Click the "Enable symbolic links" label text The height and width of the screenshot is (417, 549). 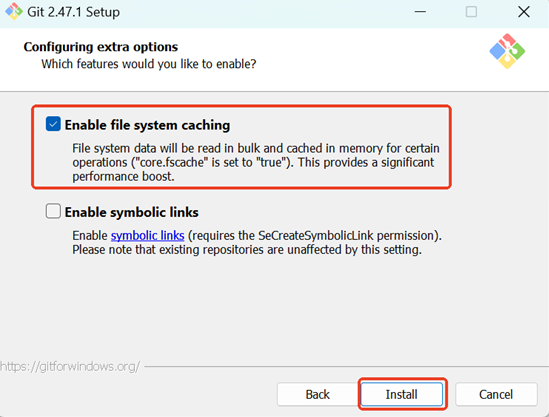[x=132, y=212]
